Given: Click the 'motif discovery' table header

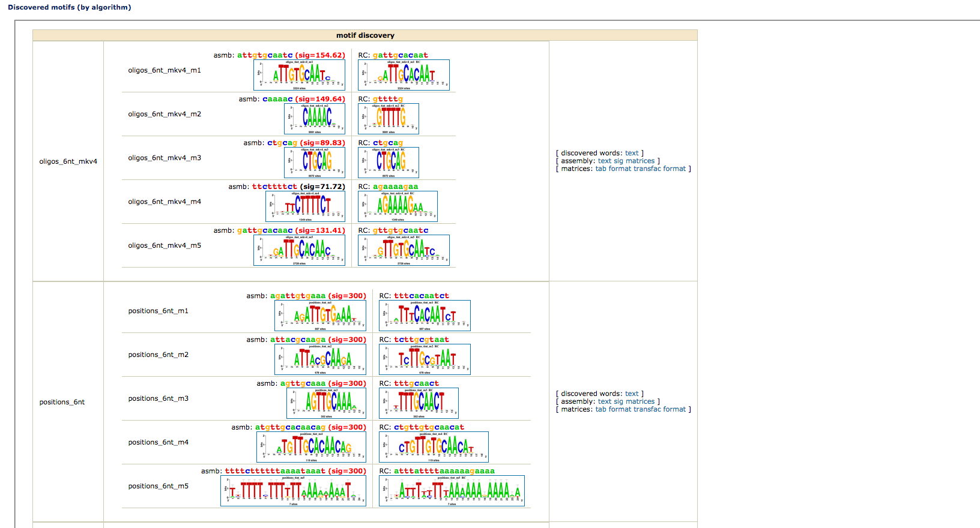Looking at the screenshot, I should tap(365, 35).
